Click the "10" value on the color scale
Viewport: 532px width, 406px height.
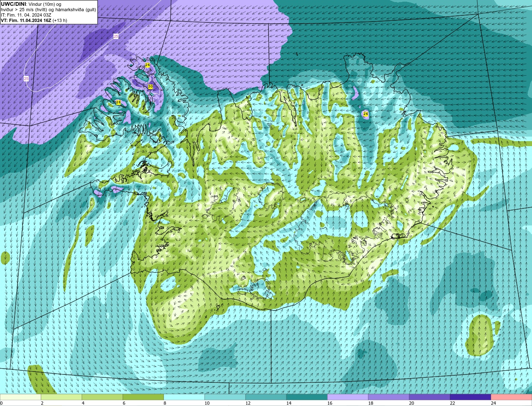point(207,403)
